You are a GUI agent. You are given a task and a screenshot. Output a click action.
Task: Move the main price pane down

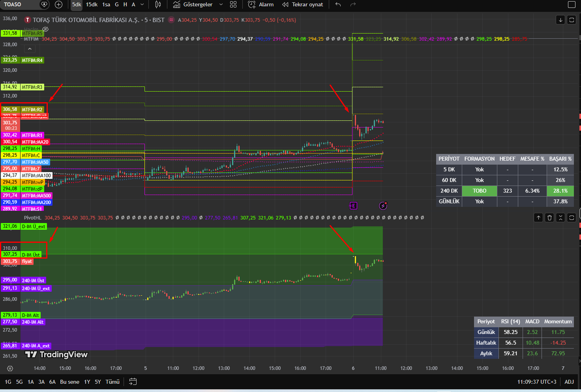click(x=560, y=20)
